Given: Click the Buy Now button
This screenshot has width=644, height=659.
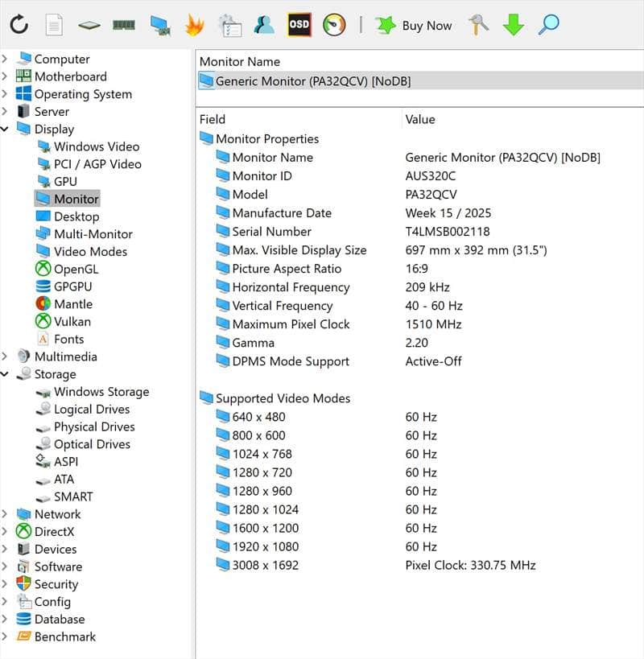Looking at the screenshot, I should [414, 25].
